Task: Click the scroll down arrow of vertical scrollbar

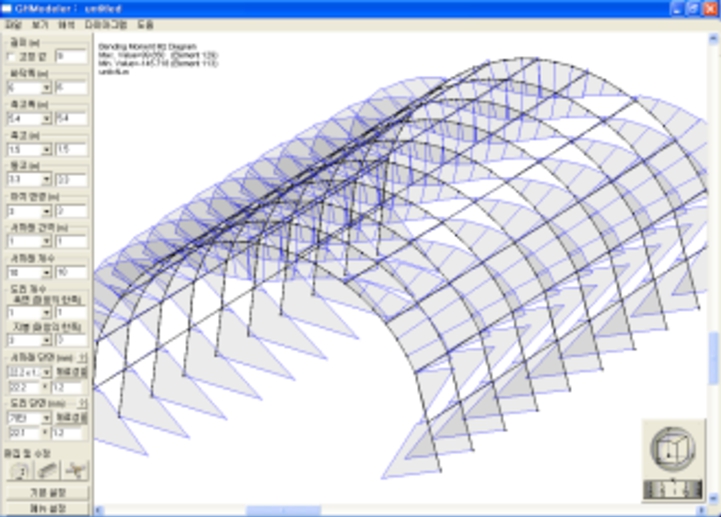Action: pos(713,497)
